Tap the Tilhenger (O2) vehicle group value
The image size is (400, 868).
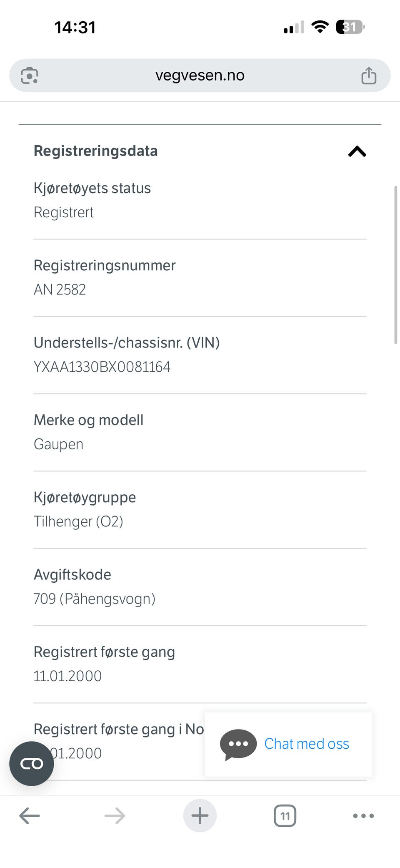78,521
